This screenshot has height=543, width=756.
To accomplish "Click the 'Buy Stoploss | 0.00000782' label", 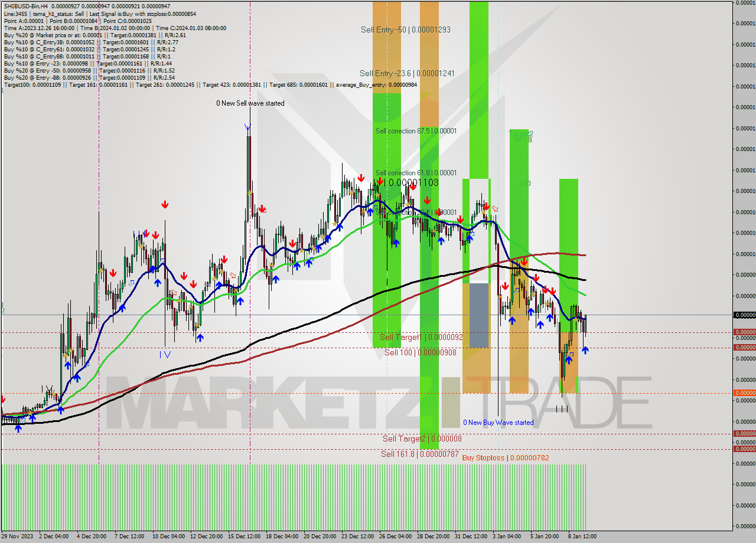I will click(506, 458).
